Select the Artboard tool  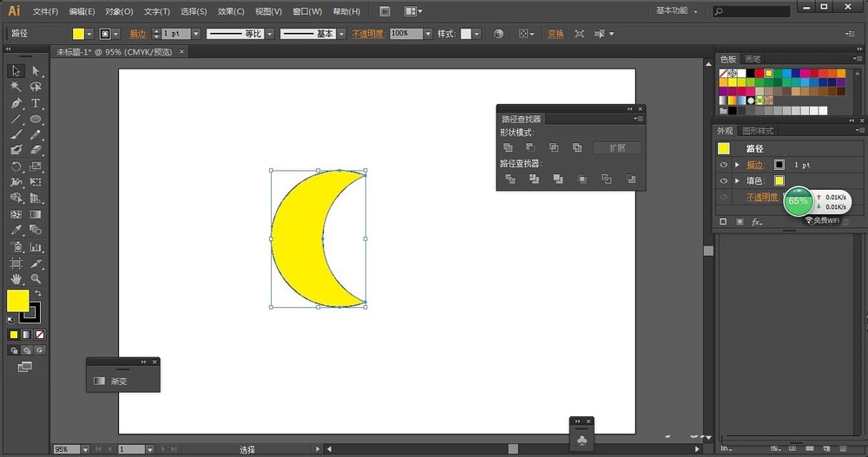click(16, 264)
